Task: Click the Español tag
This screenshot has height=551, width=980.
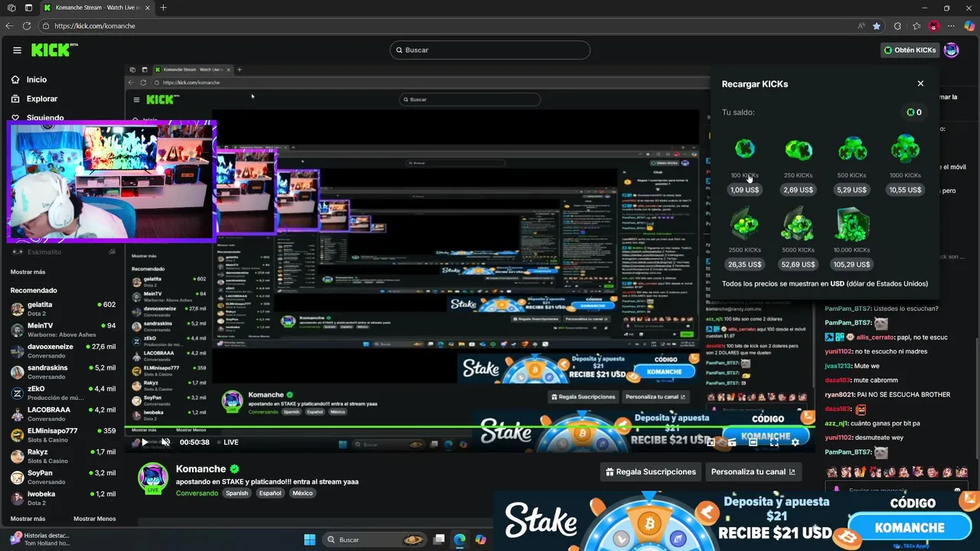Action: pyautogui.click(x=270, y=494)
